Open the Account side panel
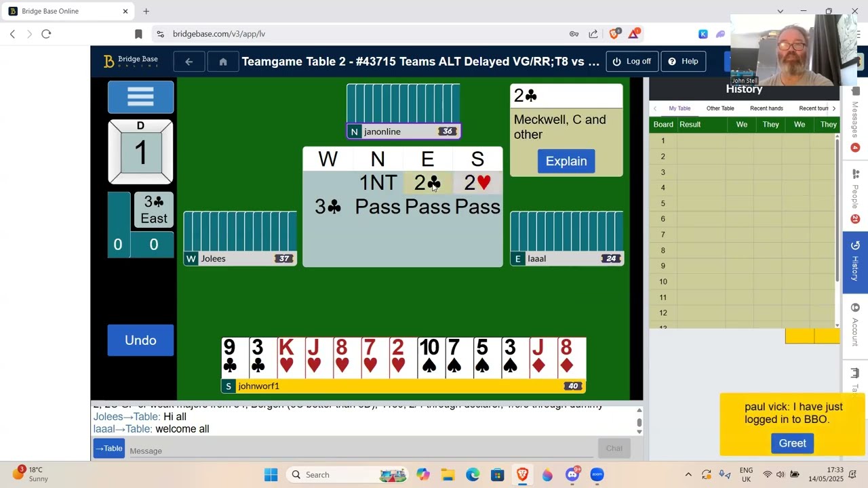 pos(855,324)
